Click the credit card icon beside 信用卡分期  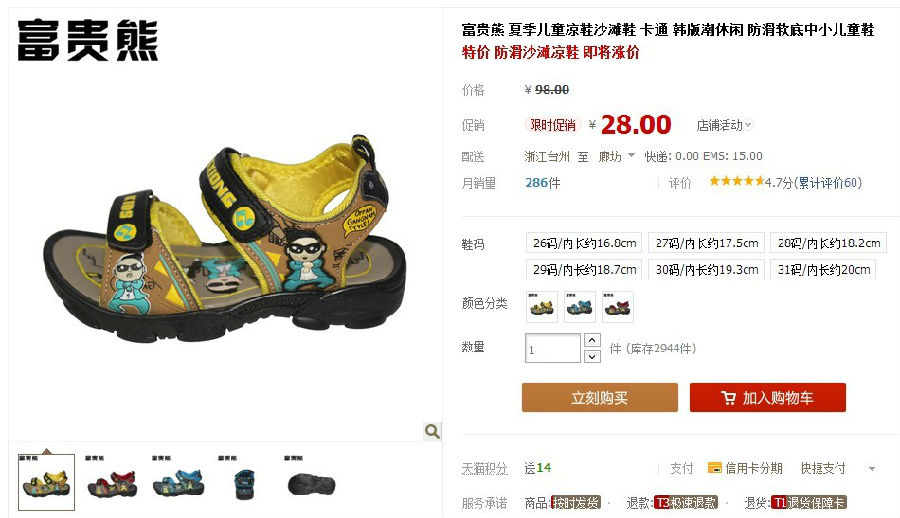[x=715, y=468]
